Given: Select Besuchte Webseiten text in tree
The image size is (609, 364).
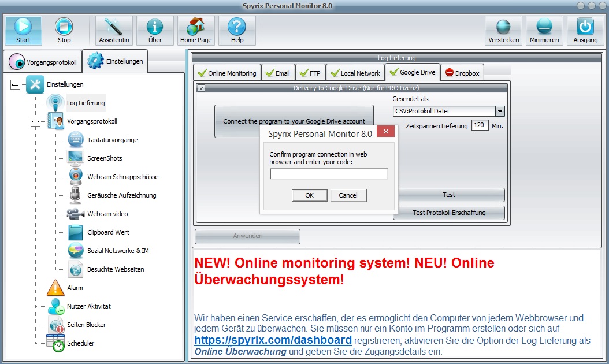Looking at the screenshot, I should pyautogui.click(x=116, y=269).
